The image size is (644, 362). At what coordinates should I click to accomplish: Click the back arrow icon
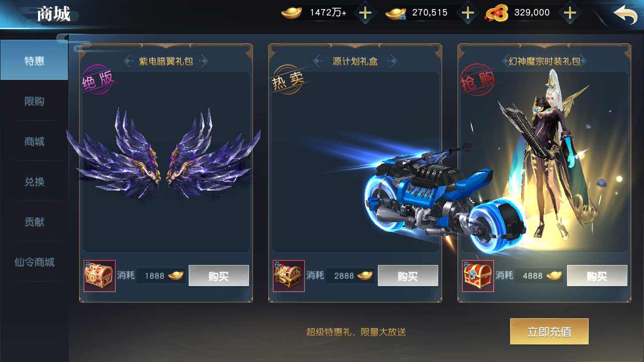(625, 14)
